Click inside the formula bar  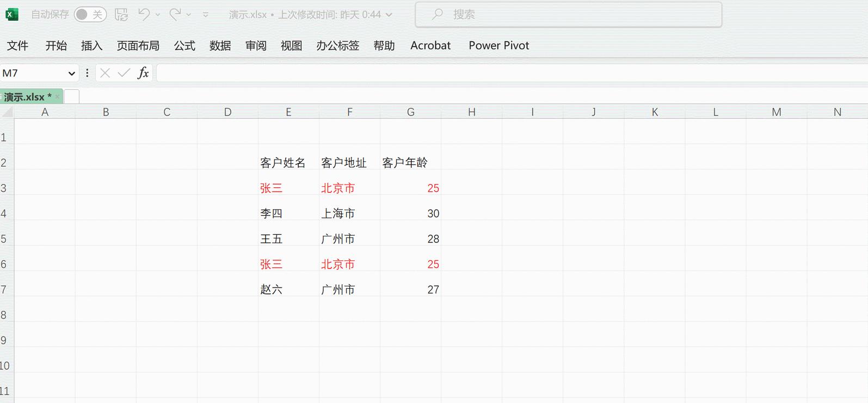click(512, 73)
